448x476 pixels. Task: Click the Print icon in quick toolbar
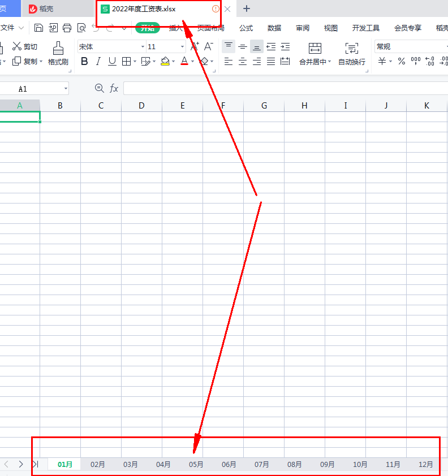pos(67,28)
